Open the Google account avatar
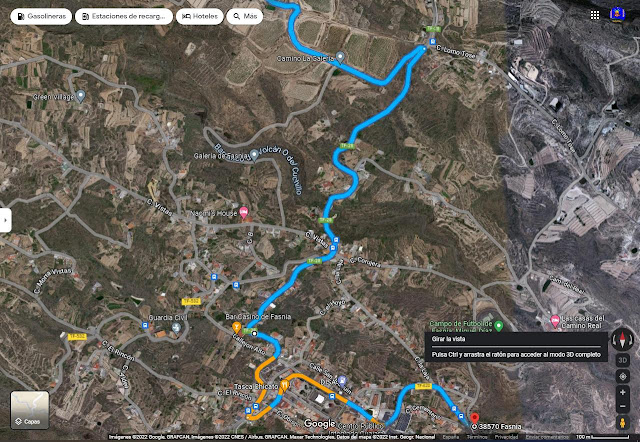The image size is (640, 442). [617, 14]
